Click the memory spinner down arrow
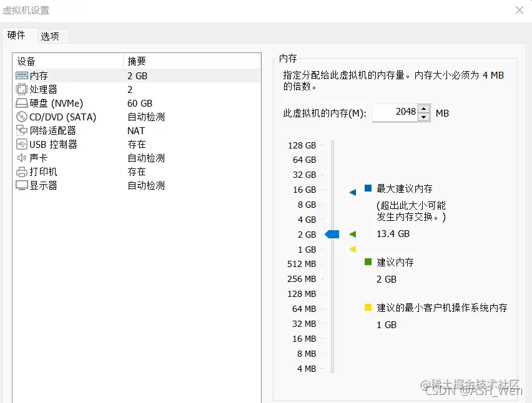532x403 pixels. 422,117
